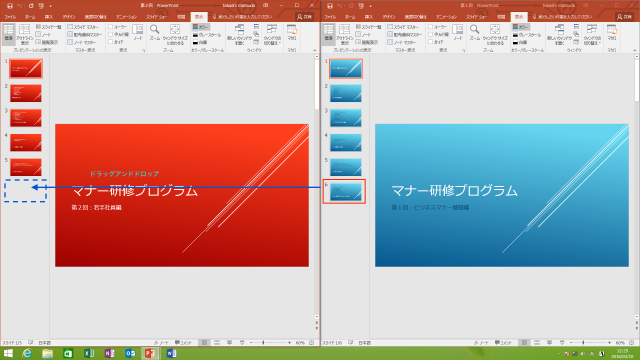Viewport: 640px width, 360px height.
Task: Enable the Ruler checkbox in the red presentation window
Action: pos(117,27)
